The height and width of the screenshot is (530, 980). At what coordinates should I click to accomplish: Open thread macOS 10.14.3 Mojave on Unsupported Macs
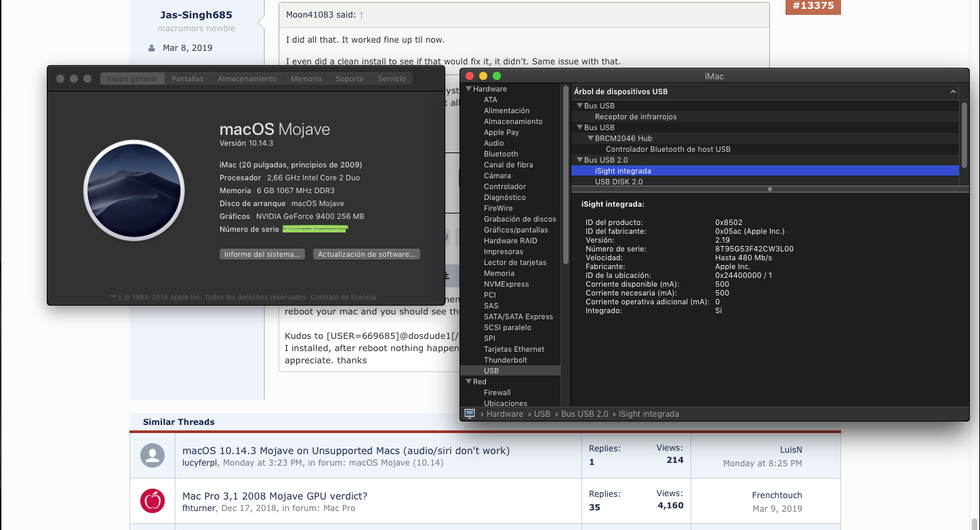tap(346, 451)
